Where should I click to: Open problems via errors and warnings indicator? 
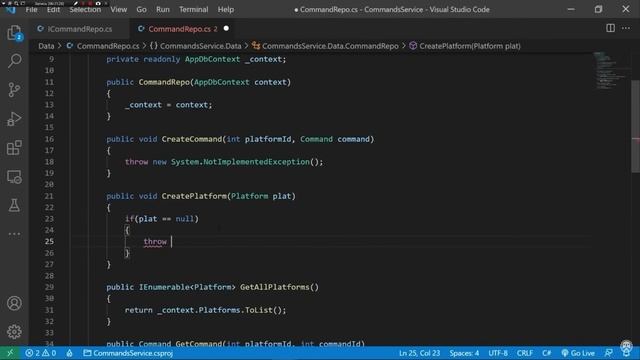41,353
